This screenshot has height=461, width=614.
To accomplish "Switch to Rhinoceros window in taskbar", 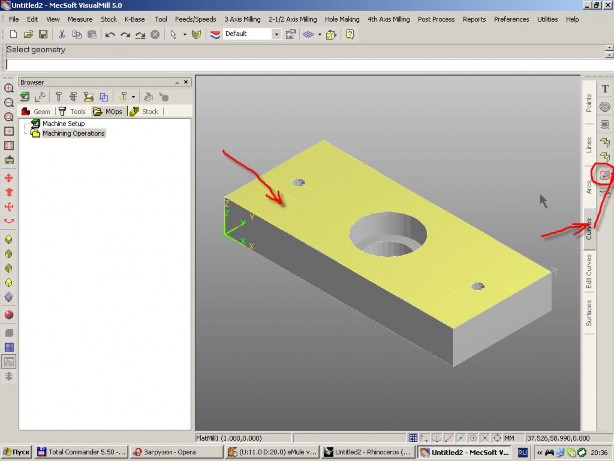I will pos(367,452).
